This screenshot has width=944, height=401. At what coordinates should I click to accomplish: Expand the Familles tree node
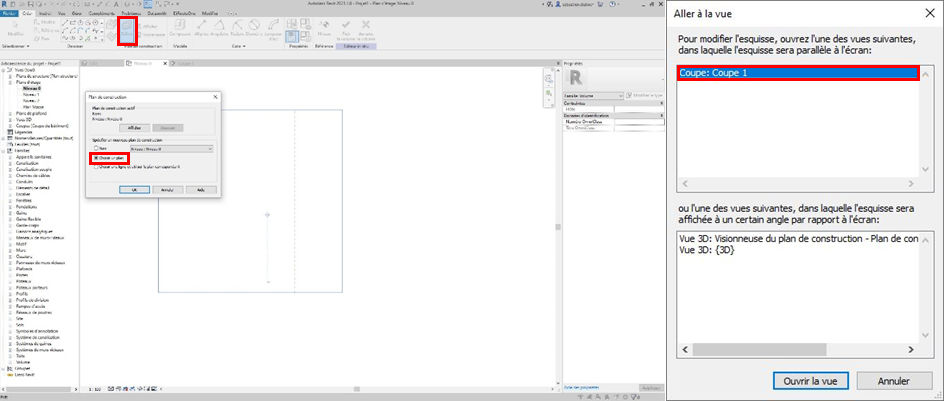tap(4, 150)
